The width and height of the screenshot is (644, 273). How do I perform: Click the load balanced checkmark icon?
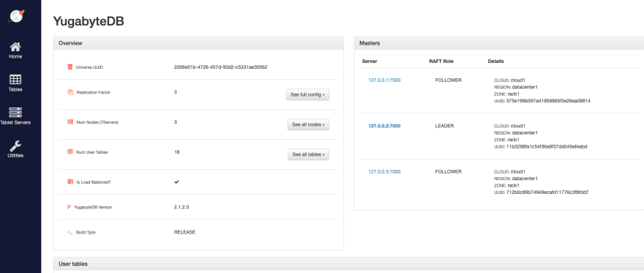pyautogui.click(x=176, y=182)
